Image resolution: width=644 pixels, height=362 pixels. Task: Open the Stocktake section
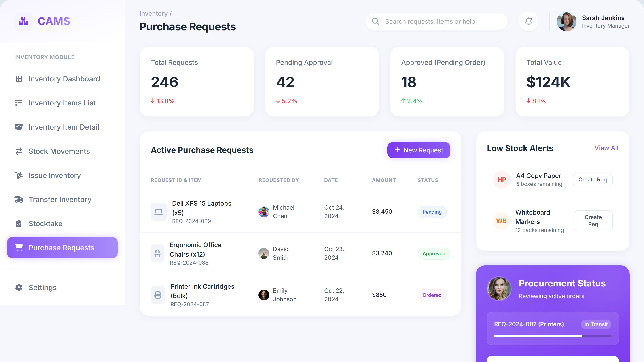click(x=62, y=223)
